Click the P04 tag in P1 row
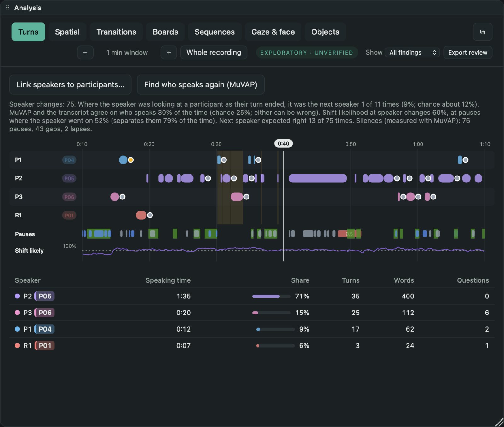Image resolution: width=504 pixels, height=427 pixels. pos(69,160)
